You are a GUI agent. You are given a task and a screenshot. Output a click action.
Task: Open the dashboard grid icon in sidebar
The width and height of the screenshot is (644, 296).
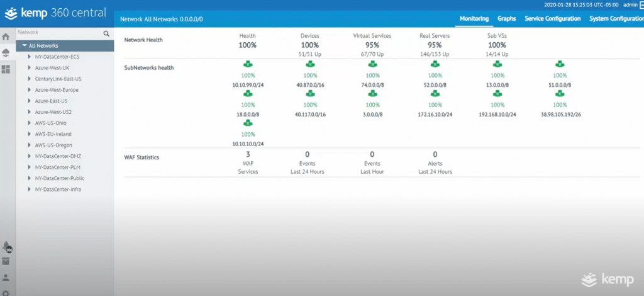(6, 69)
